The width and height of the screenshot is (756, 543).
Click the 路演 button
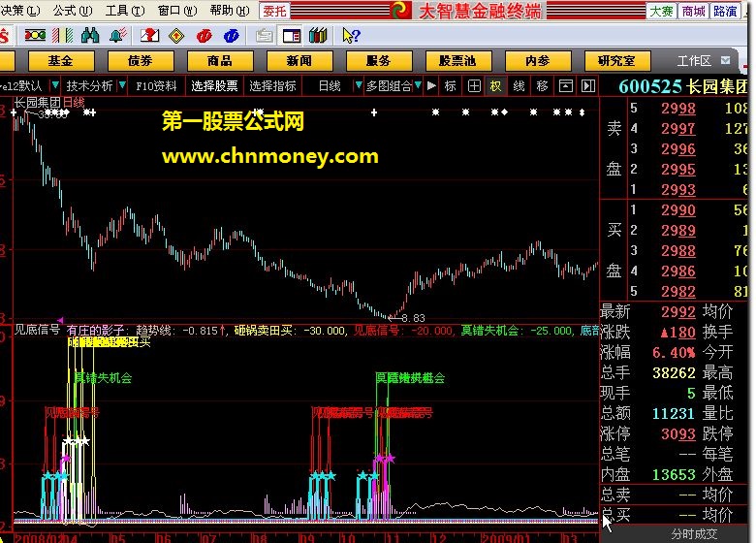pyautogui.click(x=725, y=11)
